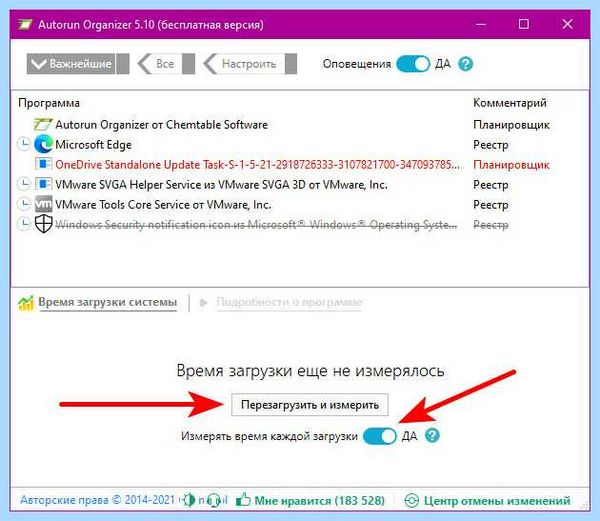This screenshot has width=600, height=521.
Task: Open the Подробности о программе tab
Action: [289, 302]
